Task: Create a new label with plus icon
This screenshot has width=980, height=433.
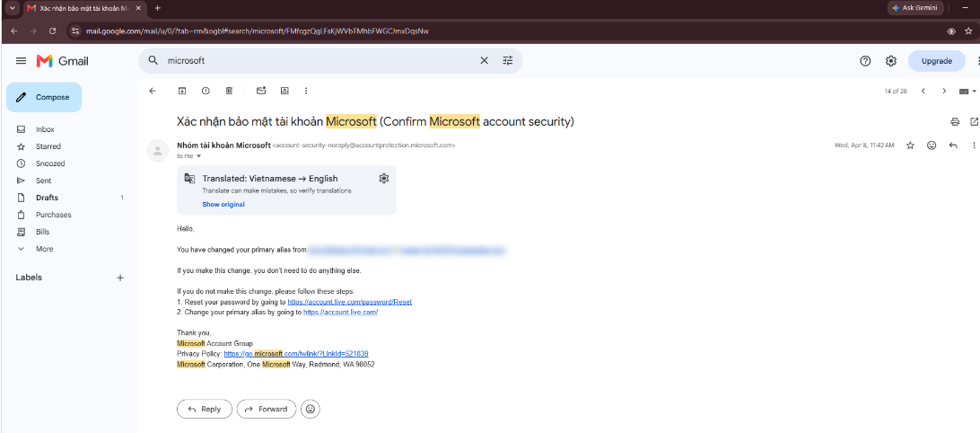Action: point(120,278)
